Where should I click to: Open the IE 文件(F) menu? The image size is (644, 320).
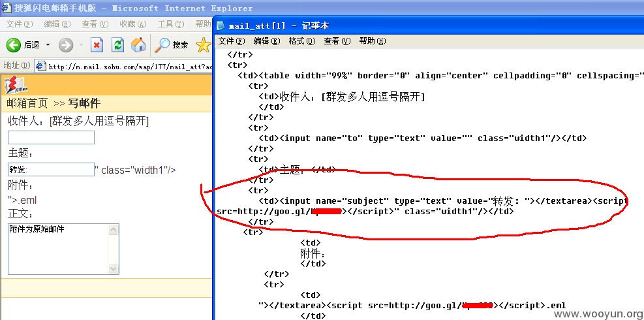click(x=20, y=24)
